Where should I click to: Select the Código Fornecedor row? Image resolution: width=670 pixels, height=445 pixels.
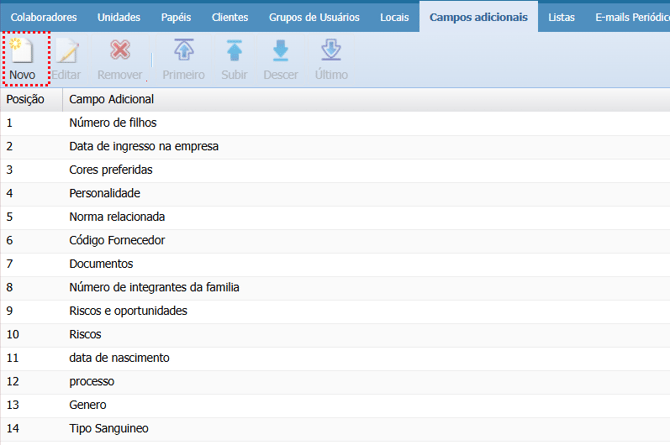tap(117, 240)
